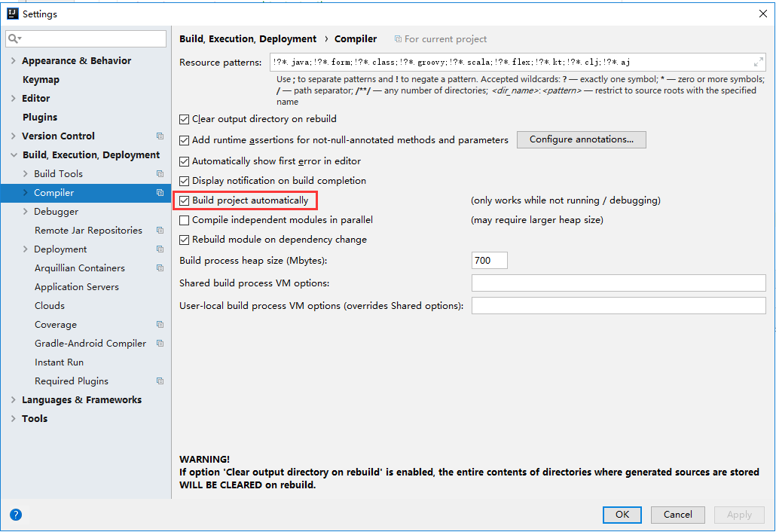The height and width of the screenshot is (532, 776).
Task: Click Build process heap size field
Action: coord(490,260)
